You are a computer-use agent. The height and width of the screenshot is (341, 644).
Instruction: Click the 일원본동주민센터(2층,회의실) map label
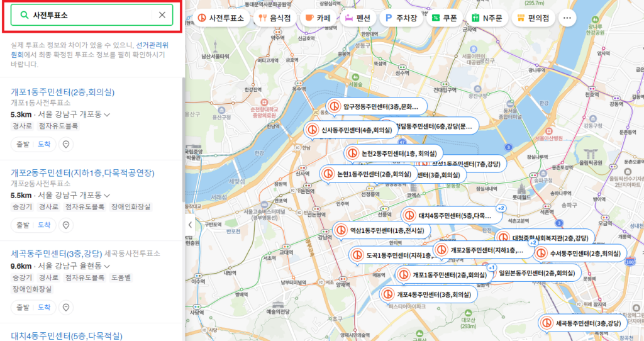click(x=536, y=273)
